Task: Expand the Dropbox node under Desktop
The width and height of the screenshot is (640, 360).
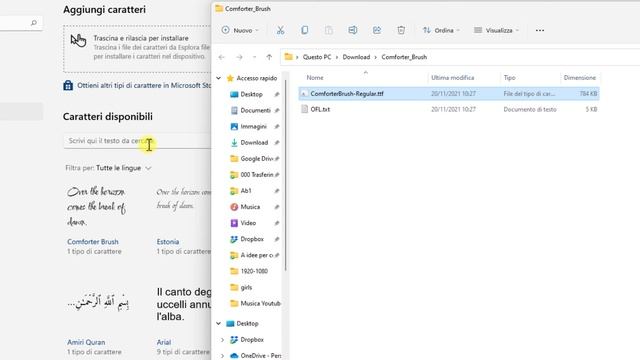Action: pos(222,340)
